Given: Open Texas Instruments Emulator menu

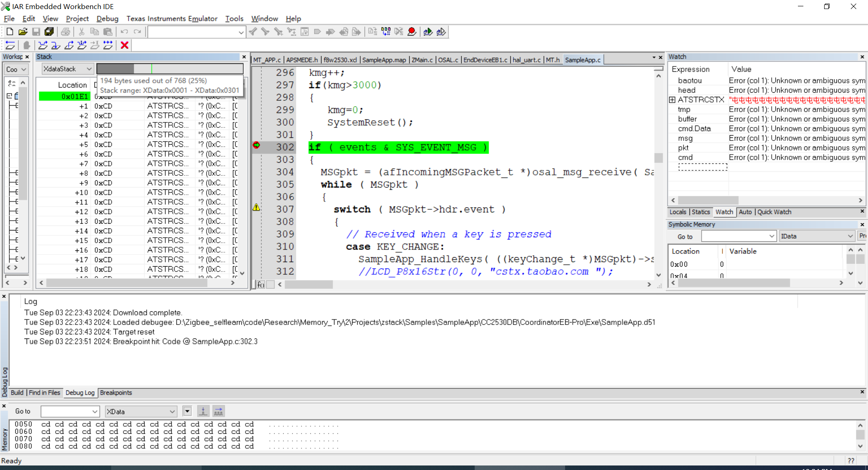Looking at the screenshot, I should (x=172, y=19).
